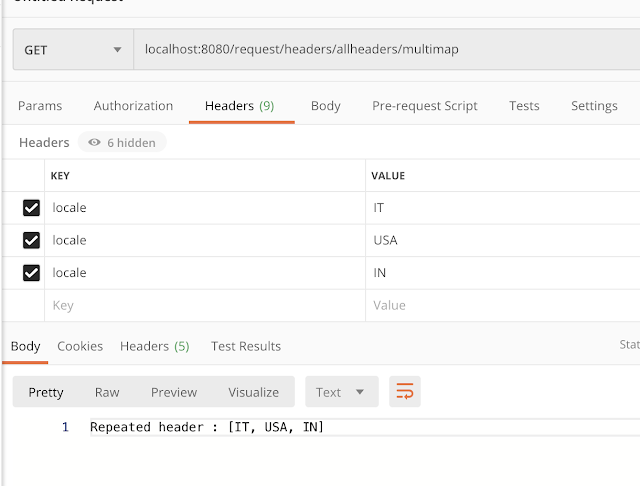Screen dimensions: 640x486
Task: Click the locale key in the IT row
Action: click(x=69, y=208)
